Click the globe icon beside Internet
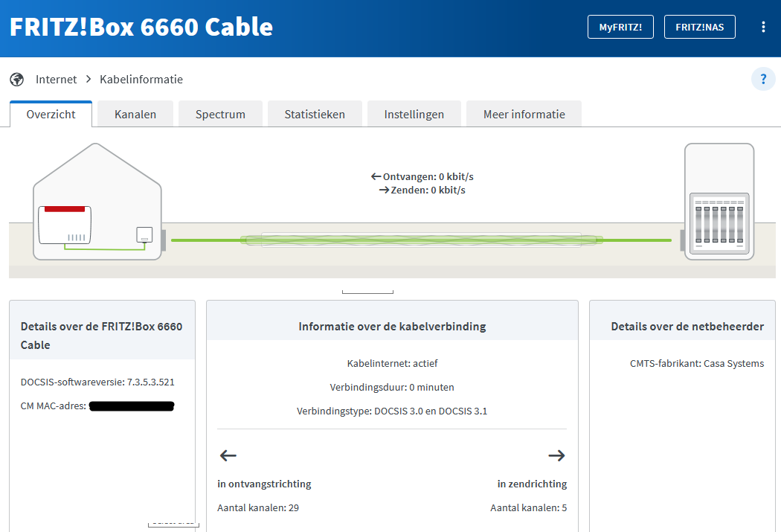This screenshot has width=781, height=532. [17, 80]
